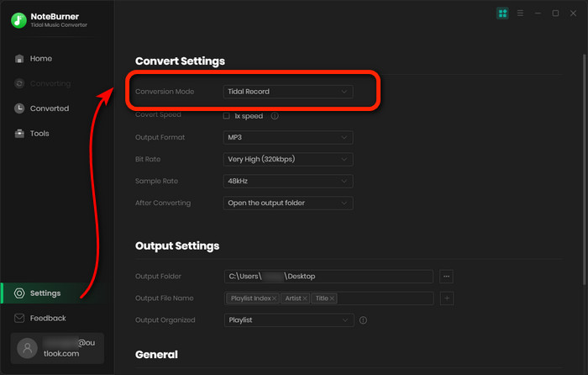Open the Feedback page
Viewport: 588px width, 375px height.
point(48,319)
